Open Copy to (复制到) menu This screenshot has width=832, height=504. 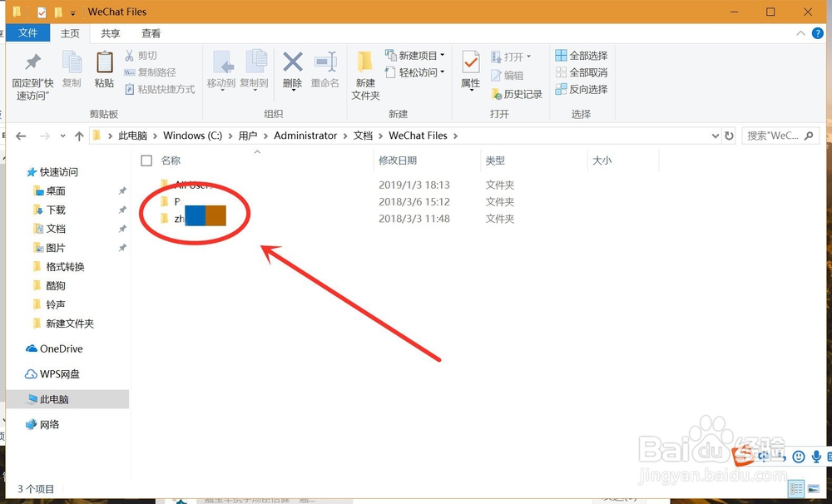(254, 71)
